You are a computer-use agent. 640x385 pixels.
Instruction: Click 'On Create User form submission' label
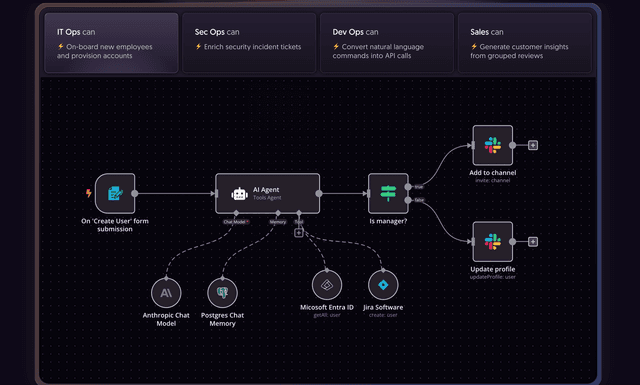tap(115, 225)
